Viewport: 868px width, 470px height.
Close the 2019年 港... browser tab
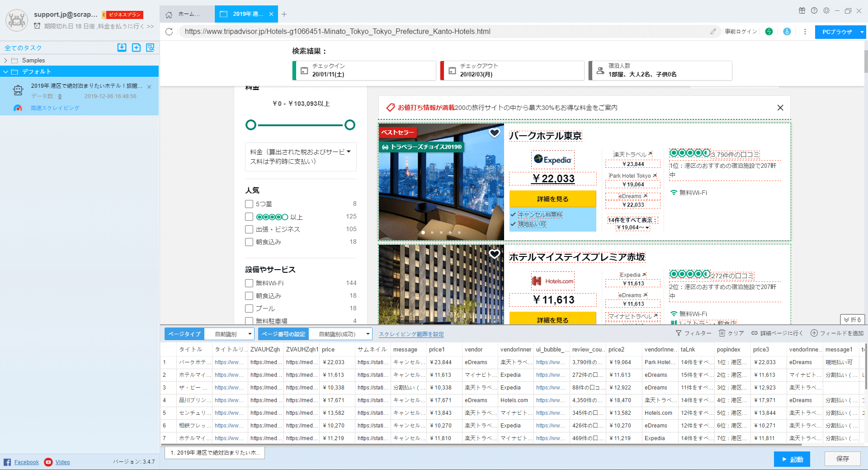click(271, 14)
